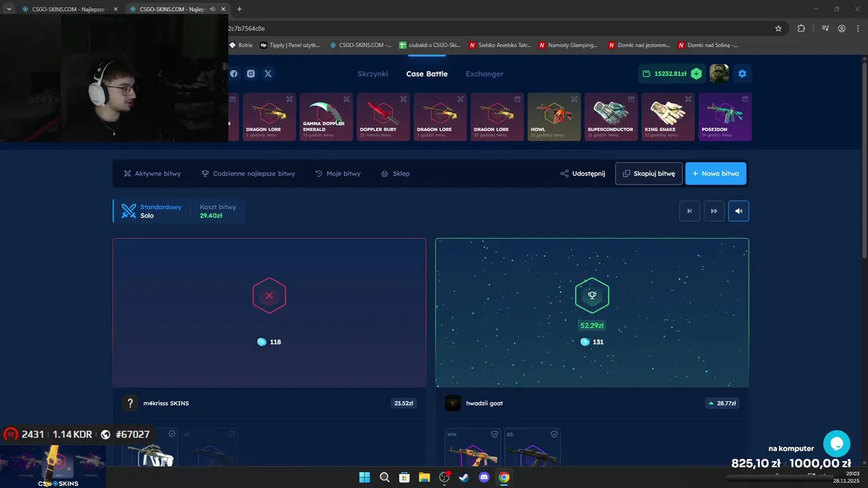Screen dimensions: 868x488
Task: Open the Gamma Doppler Emerald drop card
Action: (326, 117)
